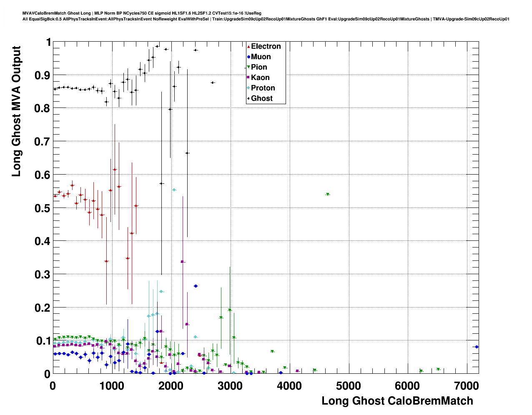Click the Kaon legend label text

260,77
